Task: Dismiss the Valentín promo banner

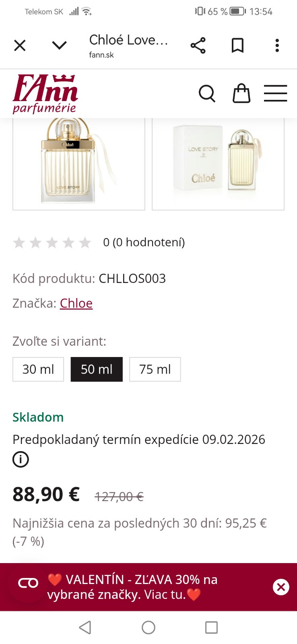Action: [281, 587]
